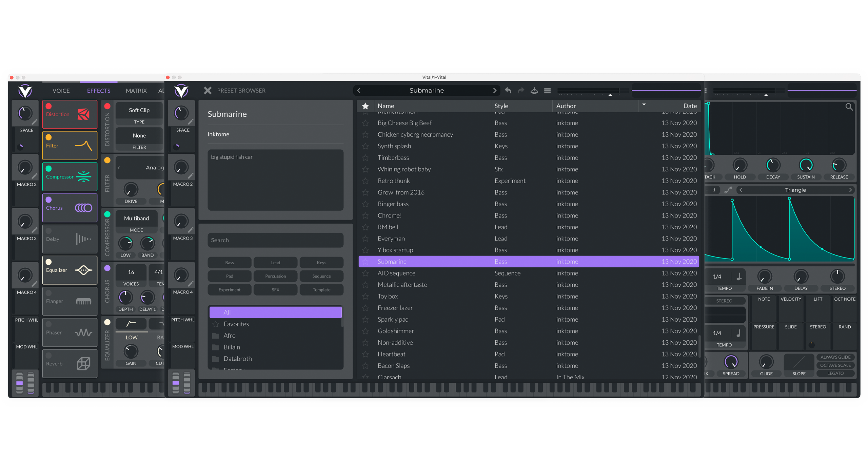Click the Date column sort arrow

coord(644,105)
